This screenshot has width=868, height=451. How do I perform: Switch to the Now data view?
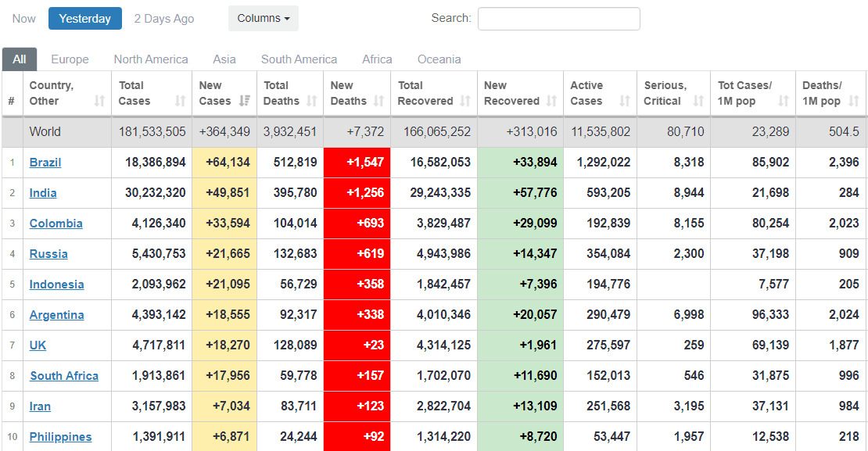tap(24, 19)
